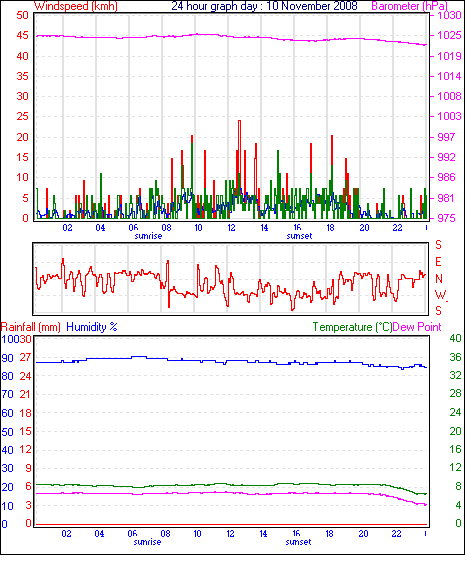Click the Barometer (hPa) axis title
This screenshot has width=466, height=563.
[409, 6]
